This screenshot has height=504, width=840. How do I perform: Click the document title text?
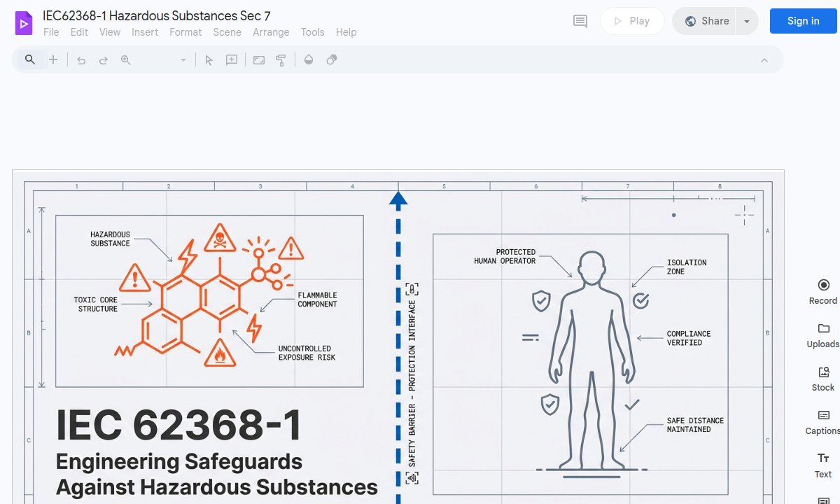coord(157,15)
